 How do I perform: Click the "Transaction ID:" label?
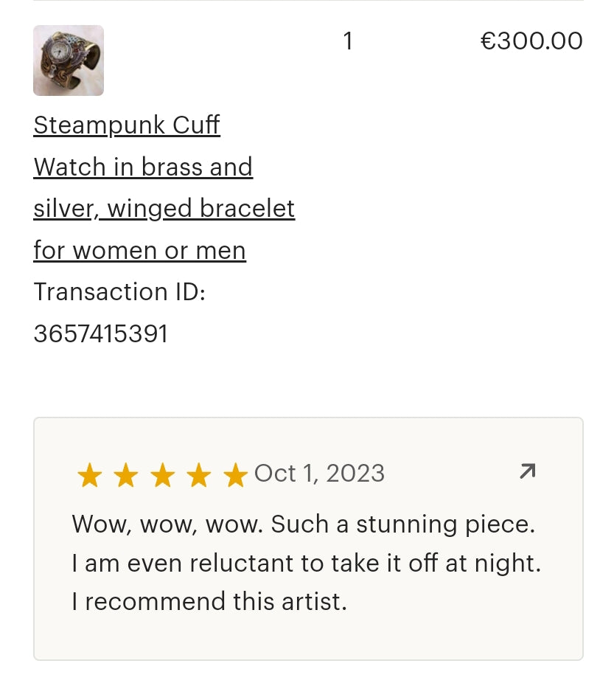click(119, 292)
